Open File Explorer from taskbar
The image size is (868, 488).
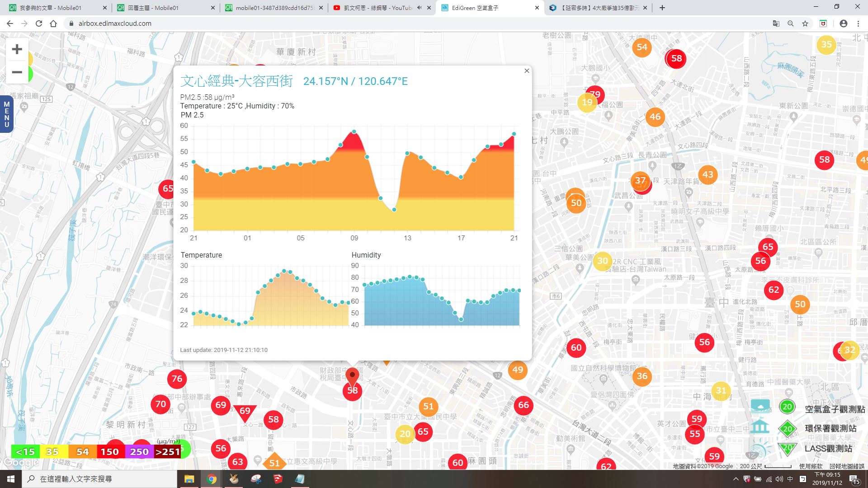pyautogui.click(x=189, y=479)
